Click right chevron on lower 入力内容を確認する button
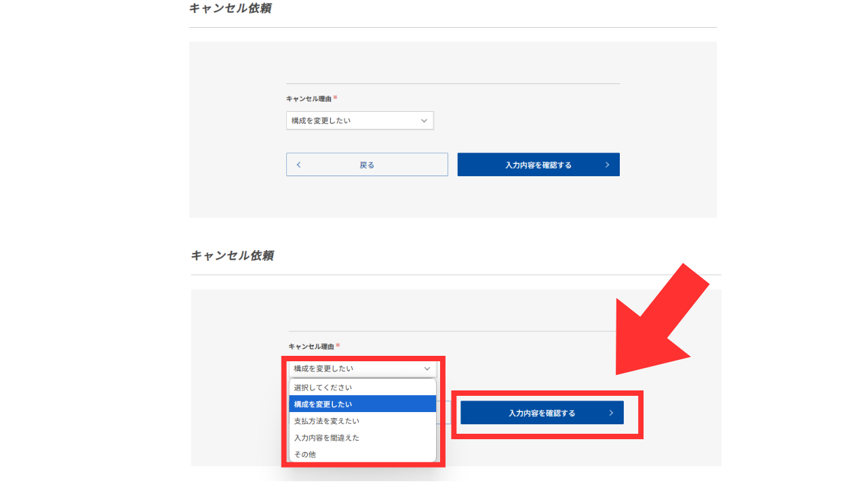 coord(611,413)
